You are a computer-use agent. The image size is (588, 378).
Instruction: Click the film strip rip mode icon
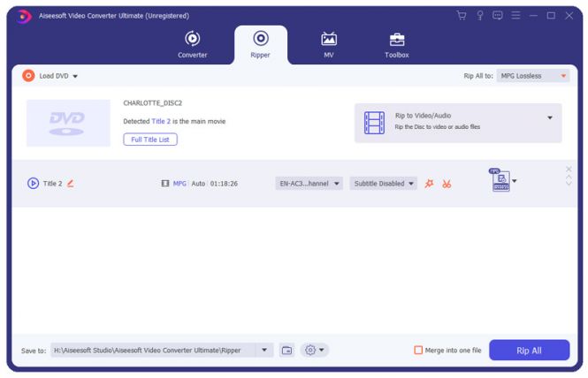(374, 123)
